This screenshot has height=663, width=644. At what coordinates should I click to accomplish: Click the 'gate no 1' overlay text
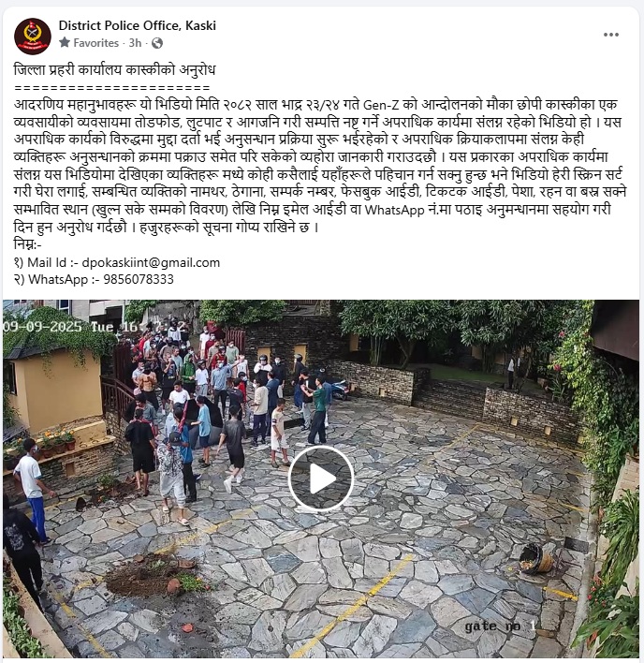pos(501,626)
